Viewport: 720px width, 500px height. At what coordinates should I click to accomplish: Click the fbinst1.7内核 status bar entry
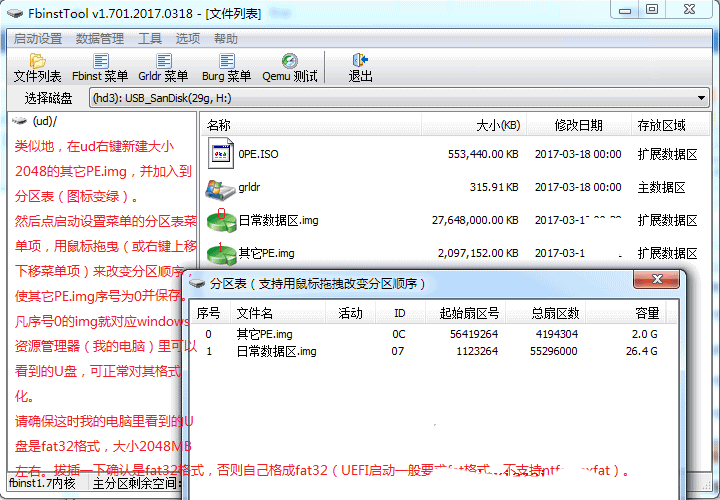(42, 483)
